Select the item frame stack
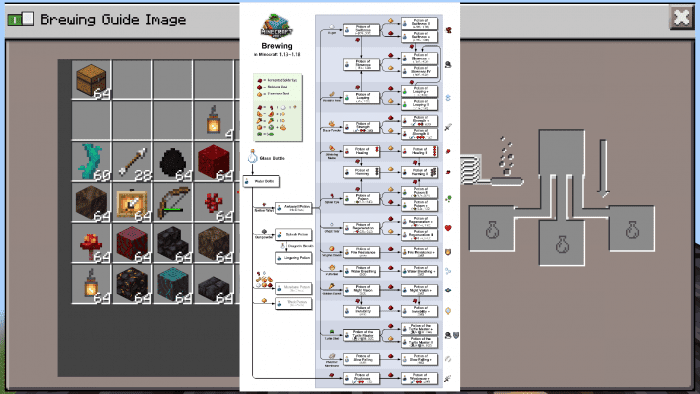Image resolution: width=700 pixels, height=394 pixels. tap(132, 203)
